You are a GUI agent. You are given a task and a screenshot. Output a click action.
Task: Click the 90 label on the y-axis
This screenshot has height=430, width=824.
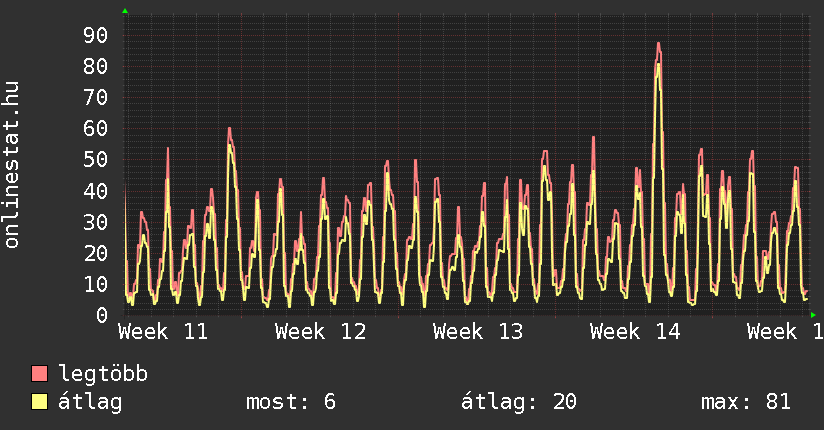(95, 36)
